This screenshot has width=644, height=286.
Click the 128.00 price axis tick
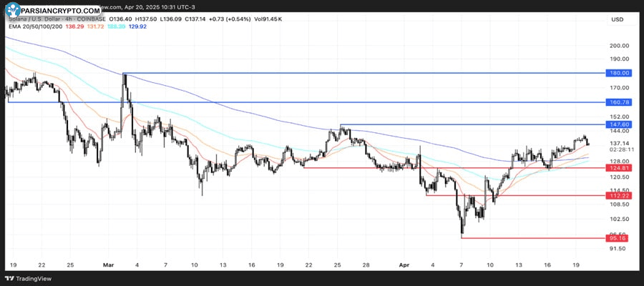coord(620,162)
